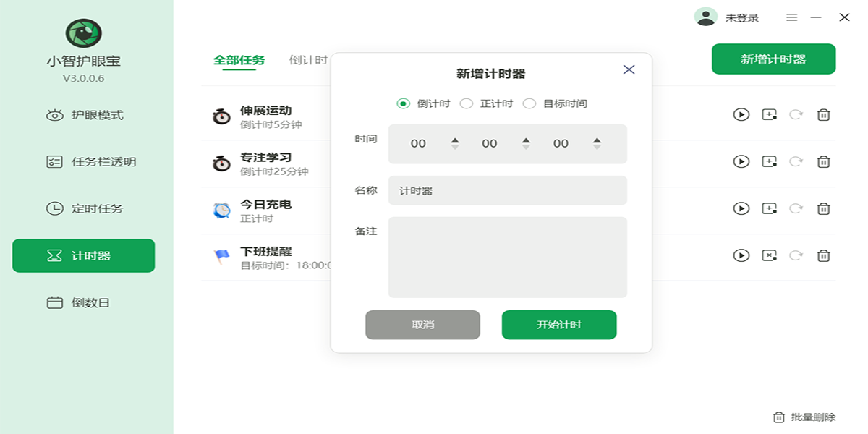This screenshot has width=868, height=434.
Task: Click the 取消 button
Action: point(422,325)
